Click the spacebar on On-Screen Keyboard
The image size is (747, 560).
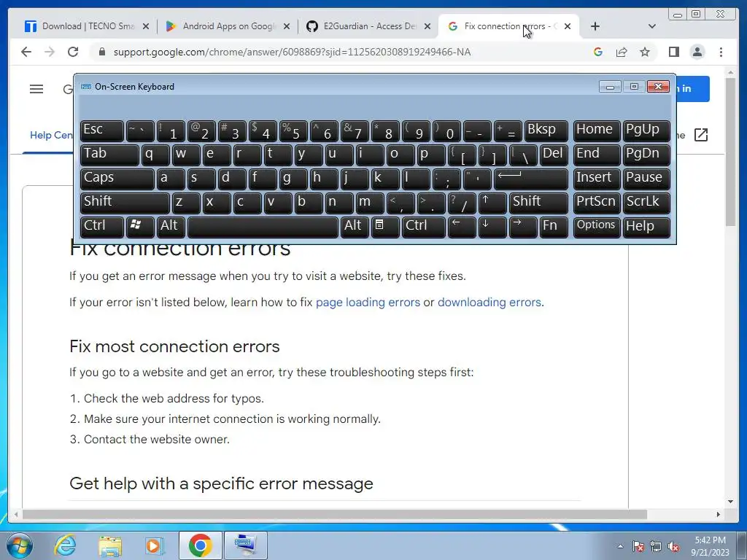263,227
